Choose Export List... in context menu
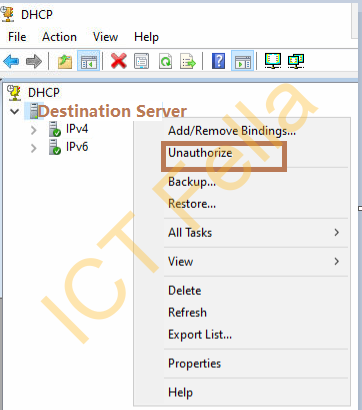This screenshot has height=410, width=362. point(242,335)
